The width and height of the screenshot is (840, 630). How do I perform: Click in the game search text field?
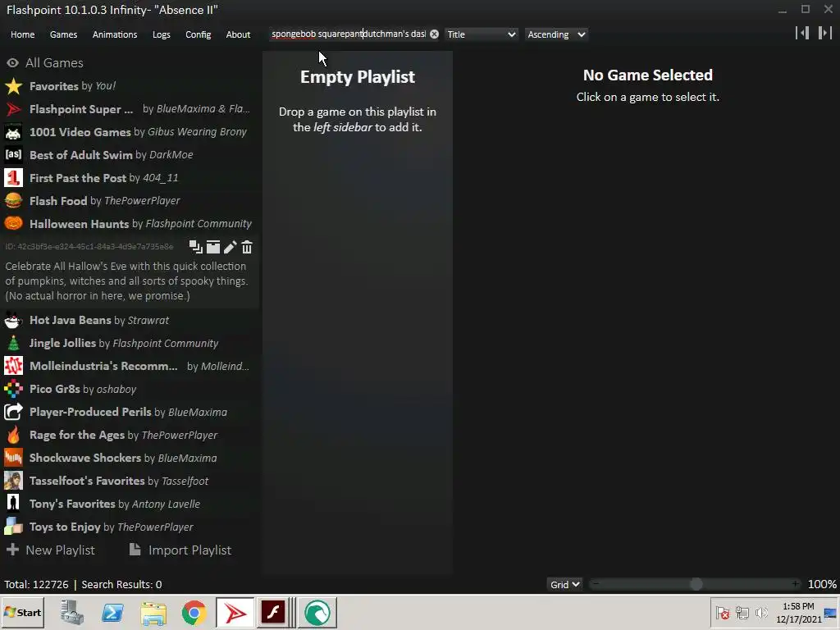tap(348, 34)
